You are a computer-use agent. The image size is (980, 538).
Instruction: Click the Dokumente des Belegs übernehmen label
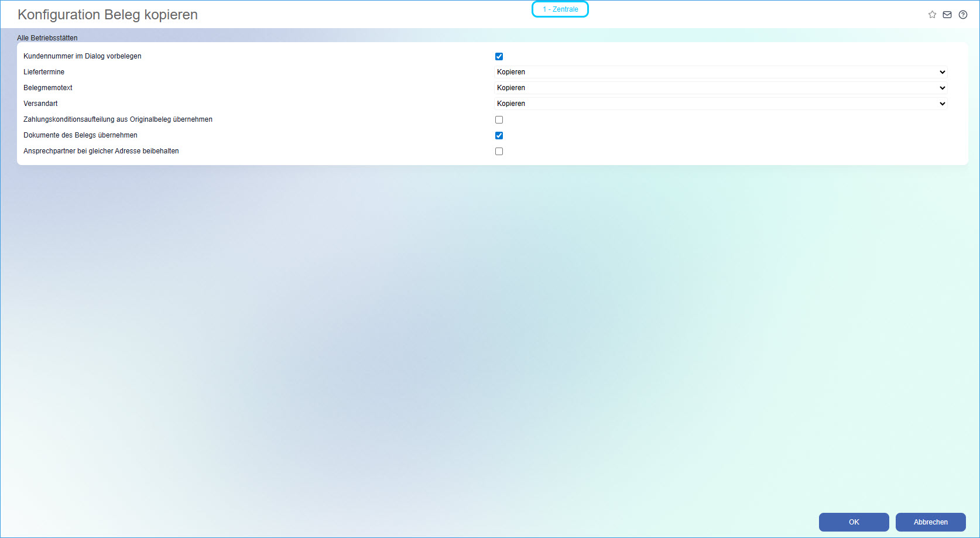pos(80,135)
